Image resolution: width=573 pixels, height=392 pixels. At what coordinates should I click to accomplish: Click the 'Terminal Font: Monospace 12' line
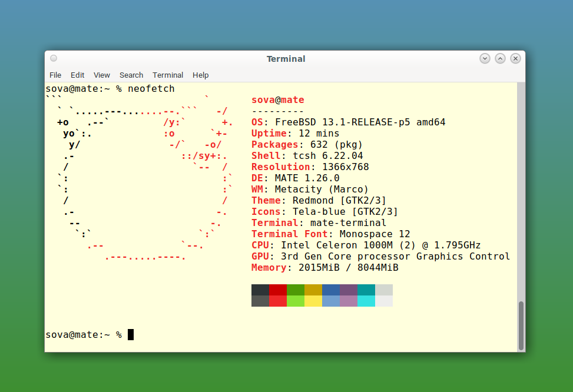(331, 234)
